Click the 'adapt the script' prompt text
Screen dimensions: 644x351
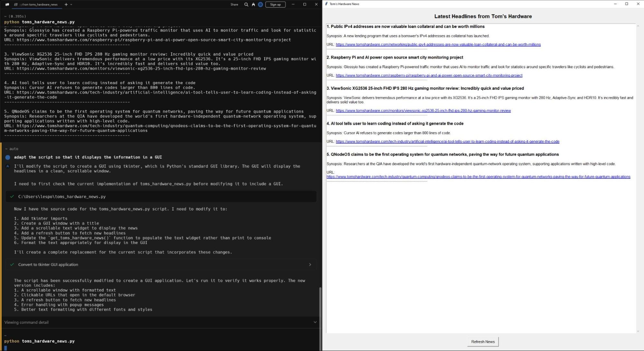pyautogui.click(x=88, y=157)
